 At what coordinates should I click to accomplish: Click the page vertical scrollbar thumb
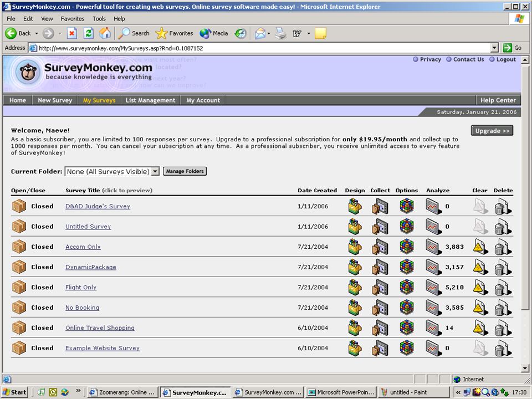pos(525,187)
